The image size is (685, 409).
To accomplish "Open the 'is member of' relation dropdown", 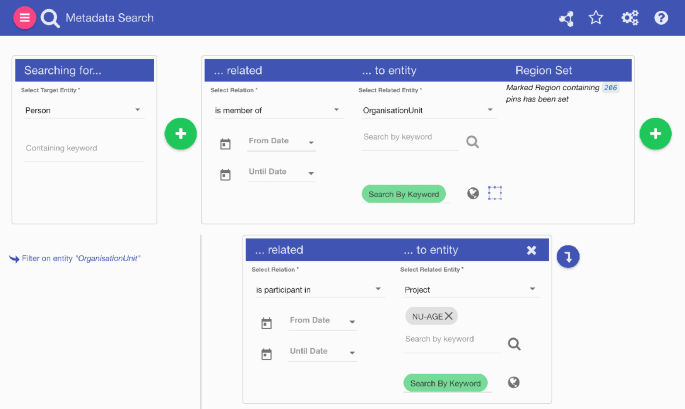I will (277, 110).
